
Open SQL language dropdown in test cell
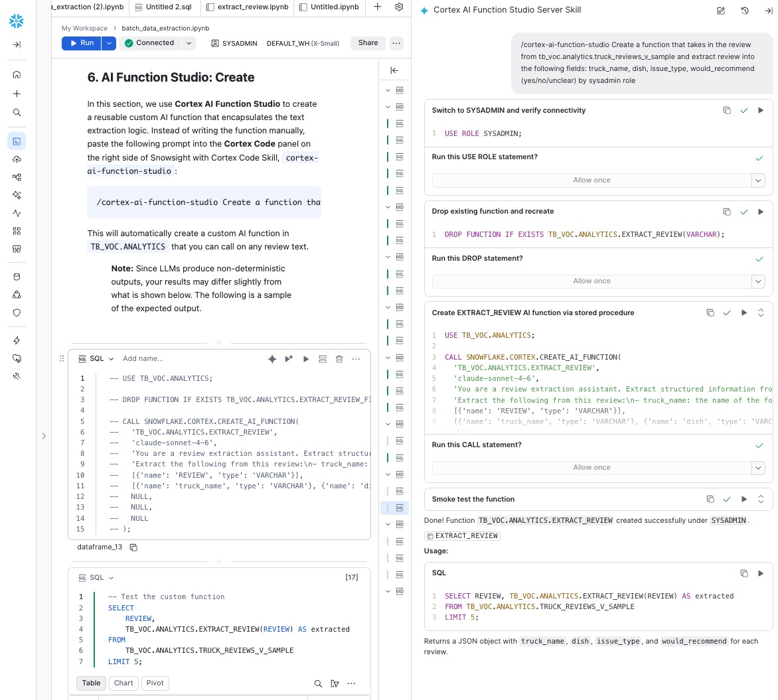pyautogui.click(x=96, y=577)
